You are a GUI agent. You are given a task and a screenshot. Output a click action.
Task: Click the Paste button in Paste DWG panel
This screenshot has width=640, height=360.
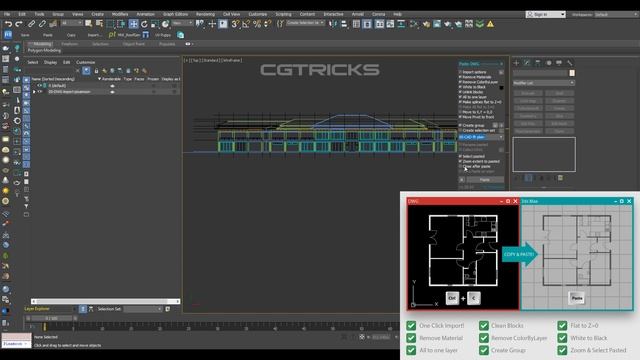(x=484, y=180)
